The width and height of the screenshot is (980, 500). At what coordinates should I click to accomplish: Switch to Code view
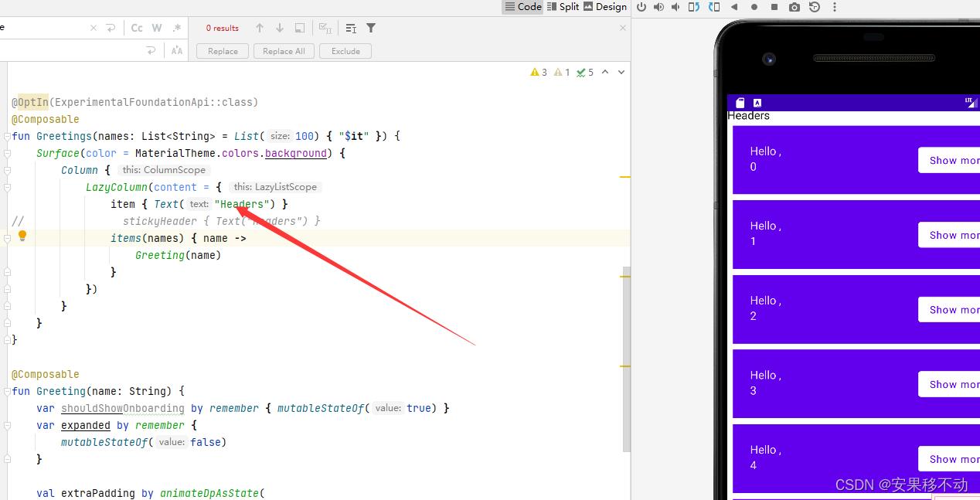(x=523, y=7)
